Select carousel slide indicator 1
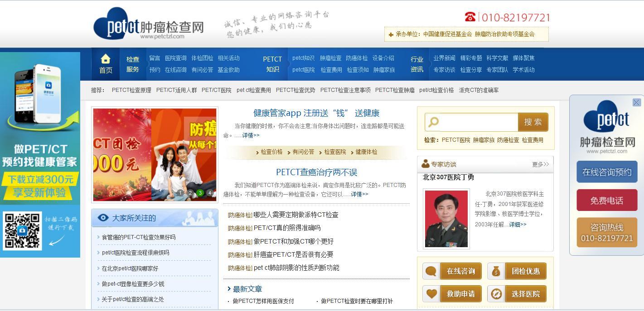Screen dimensions: 644x311 click(180, 193)
